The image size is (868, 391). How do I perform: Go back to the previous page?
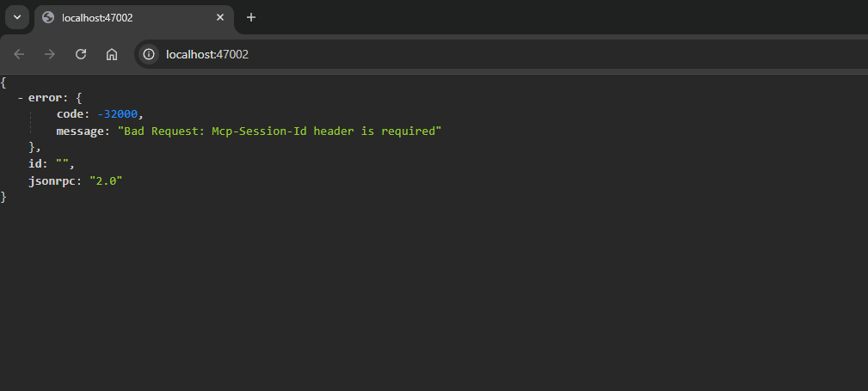point(19,54)
